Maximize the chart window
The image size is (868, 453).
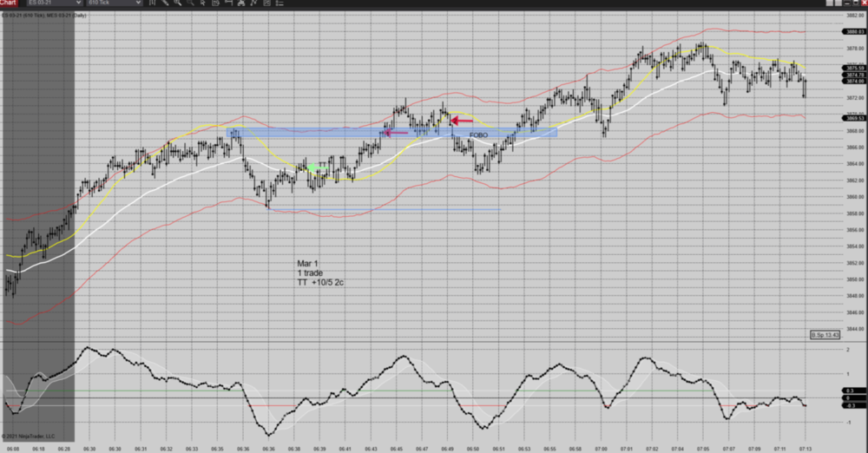[856, 3]
